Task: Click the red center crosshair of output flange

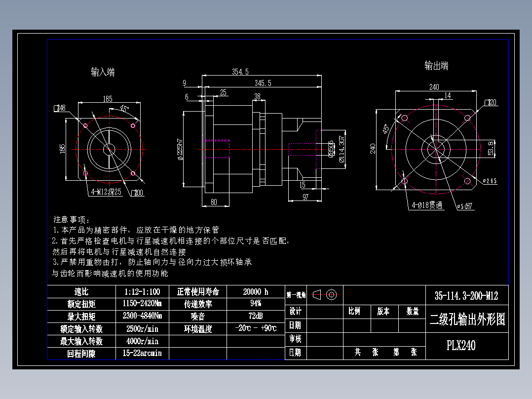Action: 436,151
